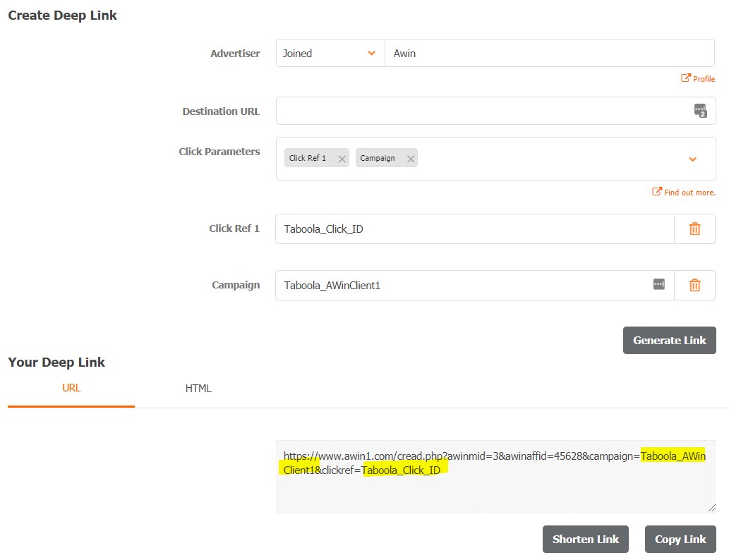Viewport: 729px width, 560px height.
Task: Remove the Click Ref 1 chip with its X
Action: (x=342, y=157)
